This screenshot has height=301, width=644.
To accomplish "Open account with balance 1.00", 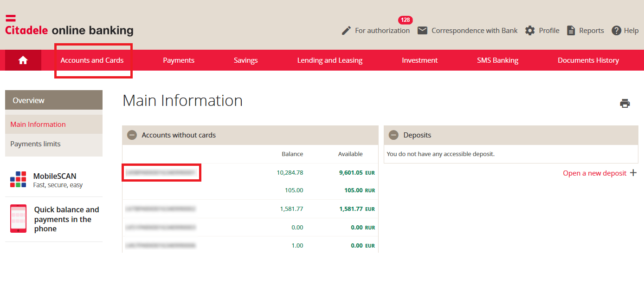I will [x=160, y=245].
